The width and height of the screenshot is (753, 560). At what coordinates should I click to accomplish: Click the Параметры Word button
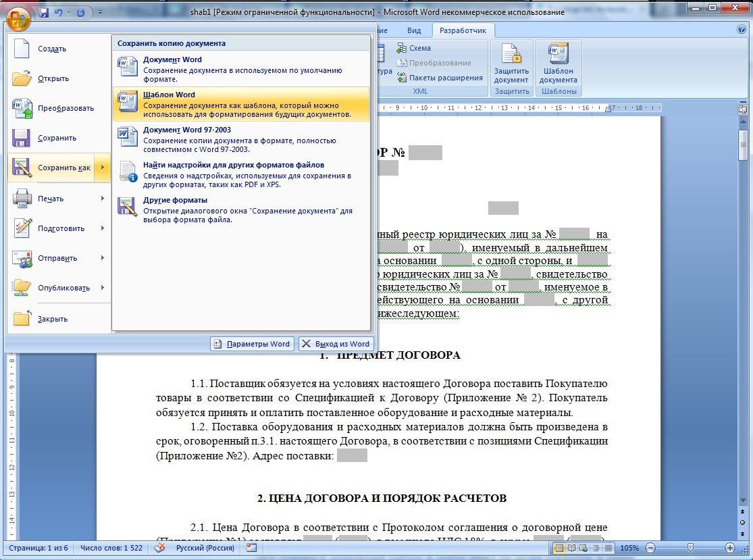[252, 344]
